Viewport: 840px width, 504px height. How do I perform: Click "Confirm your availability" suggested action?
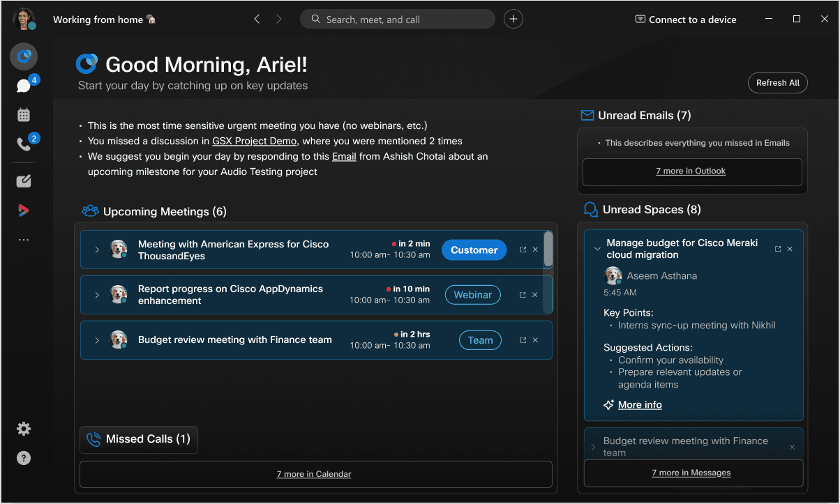(670, 360)
